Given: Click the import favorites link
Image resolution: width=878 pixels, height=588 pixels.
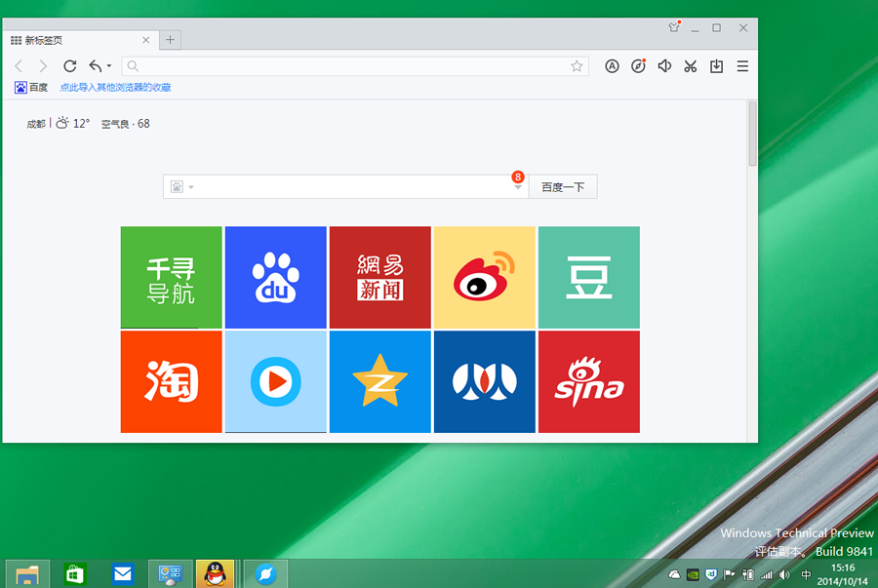Looking at the screenshot, I should click(115, 88).
